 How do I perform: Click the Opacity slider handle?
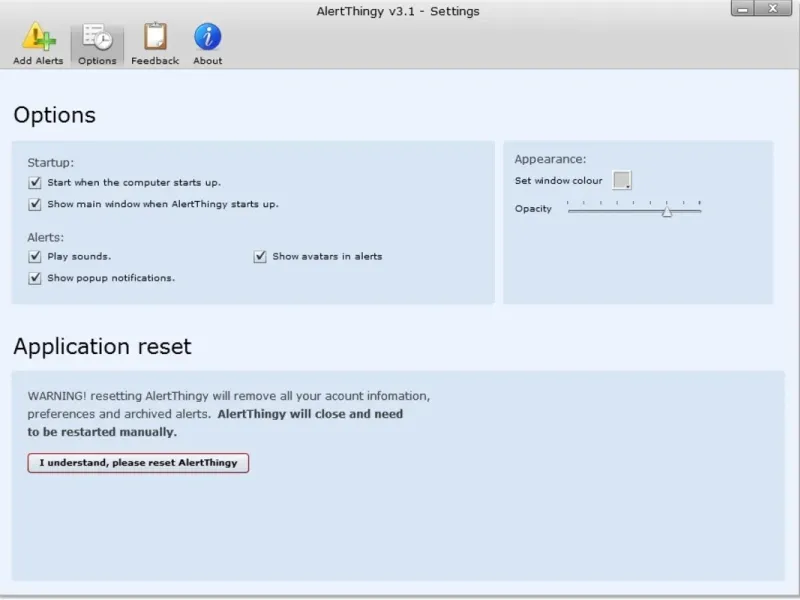pos(667,212)
